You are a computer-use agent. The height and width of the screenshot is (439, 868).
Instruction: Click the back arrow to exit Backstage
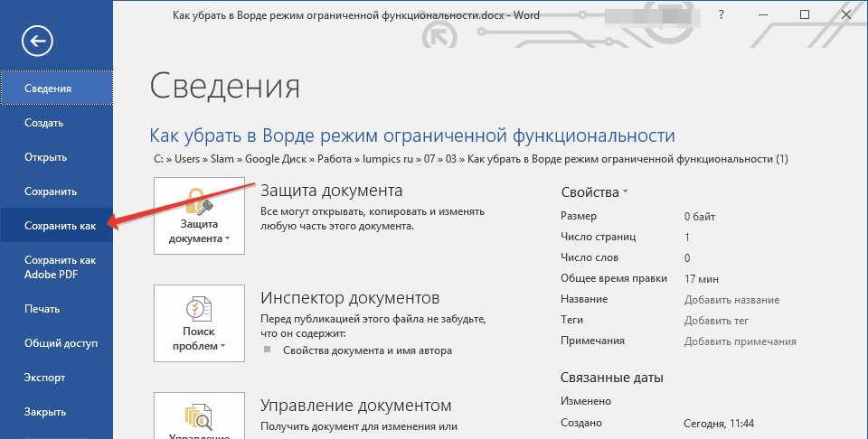coord(38,41)
